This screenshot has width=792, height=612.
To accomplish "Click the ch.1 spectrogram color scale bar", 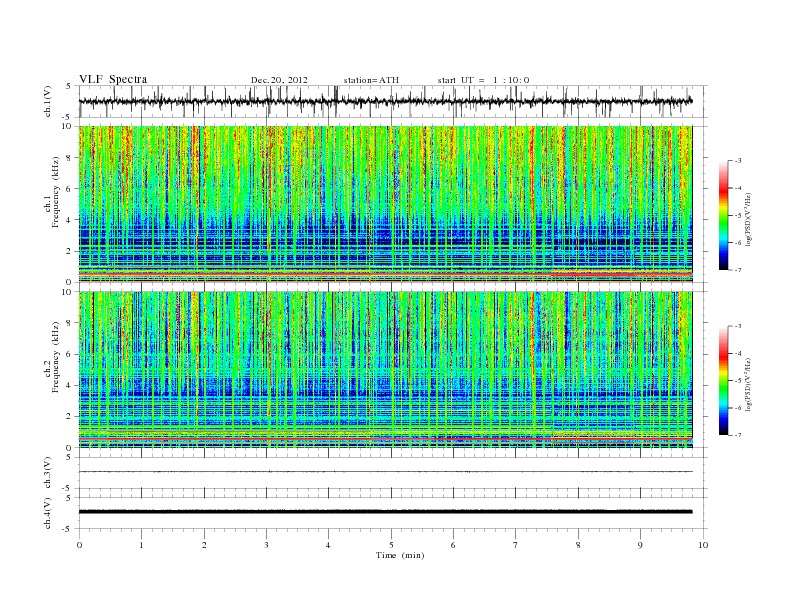I will pos(723,215).
